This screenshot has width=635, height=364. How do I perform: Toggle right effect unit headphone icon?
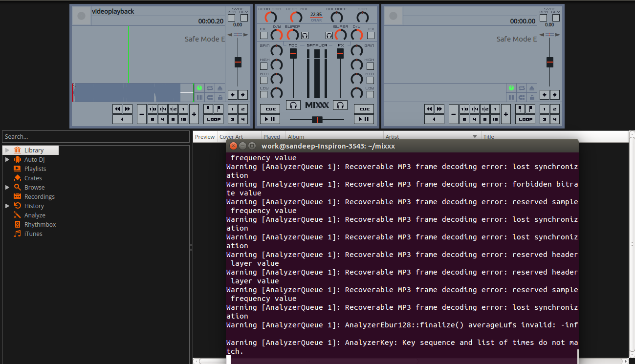[329, 35]
